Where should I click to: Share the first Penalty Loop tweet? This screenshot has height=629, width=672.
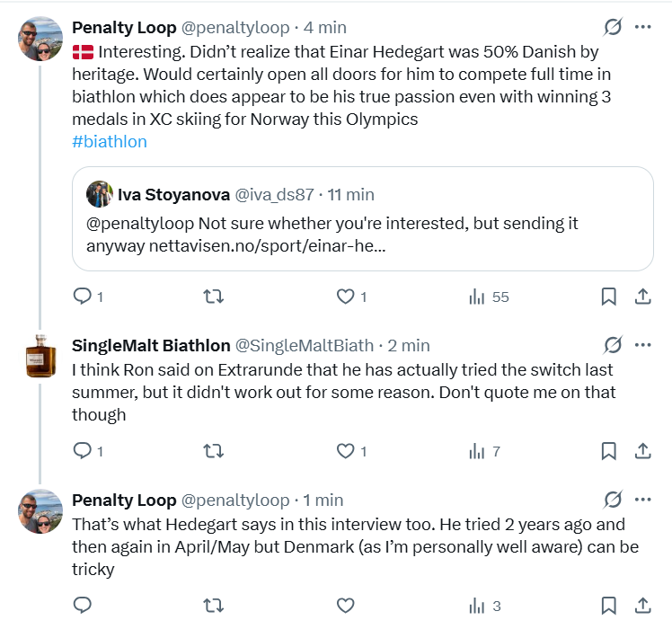click(643, 297)
